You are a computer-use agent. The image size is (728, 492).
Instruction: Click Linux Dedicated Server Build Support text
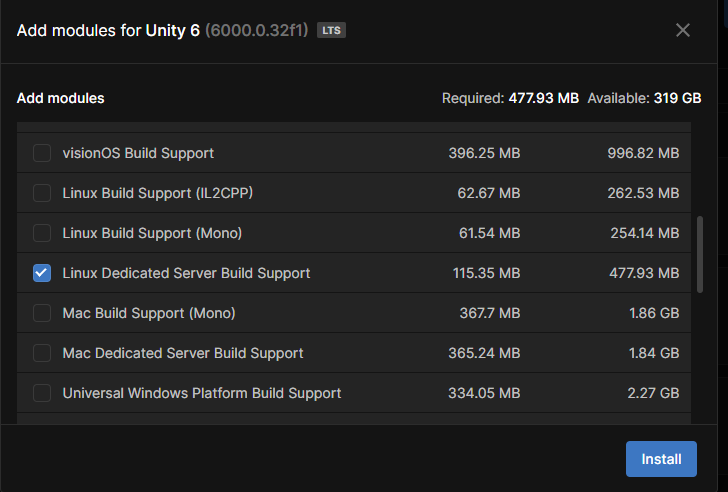(186, 273)
